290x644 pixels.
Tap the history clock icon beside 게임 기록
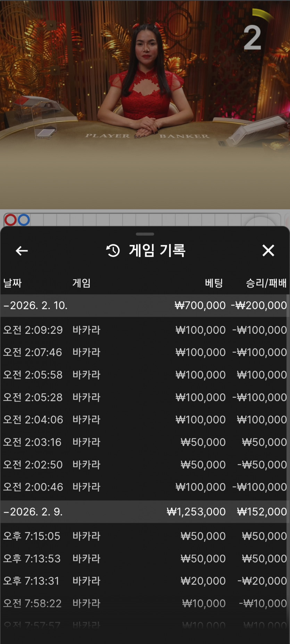(x=113, y=251)
